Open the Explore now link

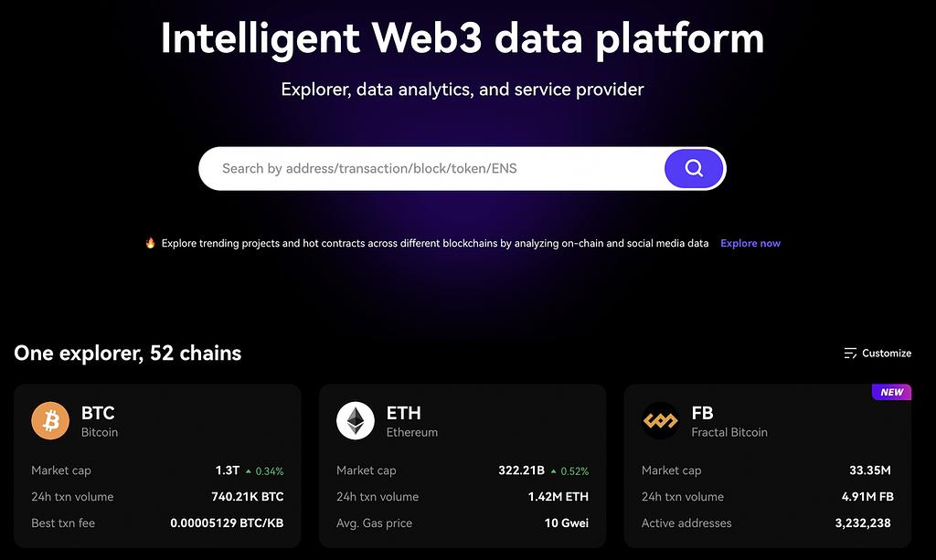750,243
